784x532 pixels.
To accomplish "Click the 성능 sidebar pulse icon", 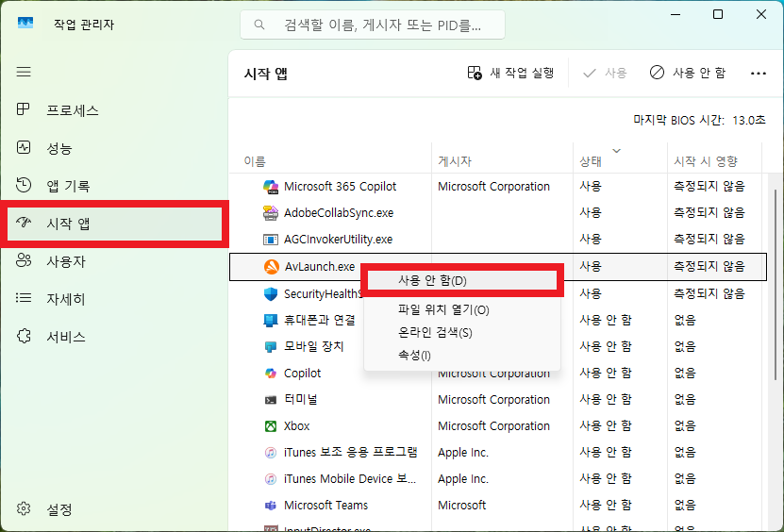I will 23,147.
